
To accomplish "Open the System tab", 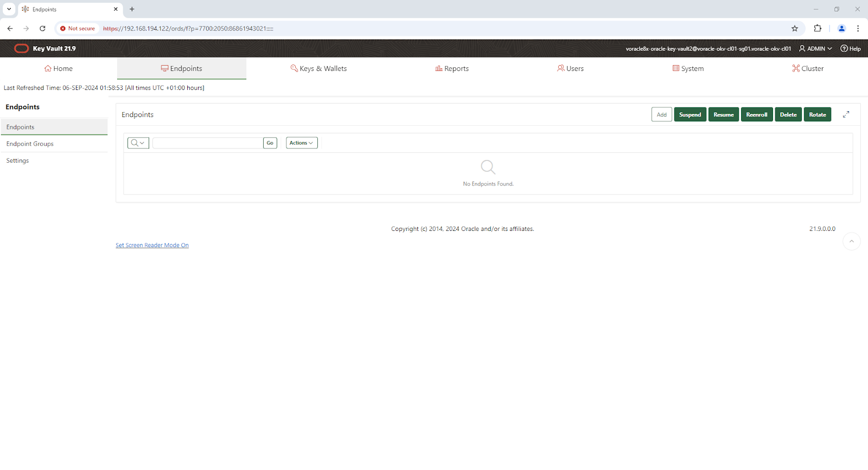I will [688, 68].
